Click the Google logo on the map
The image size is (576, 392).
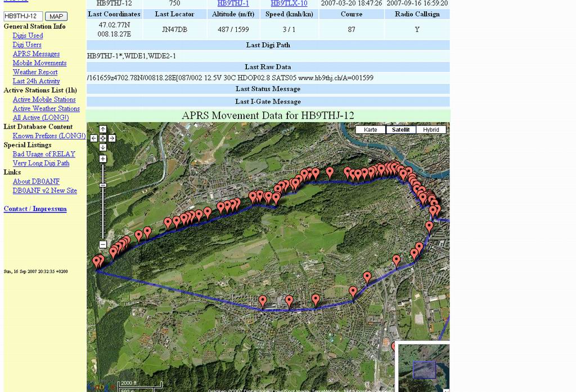101,387
